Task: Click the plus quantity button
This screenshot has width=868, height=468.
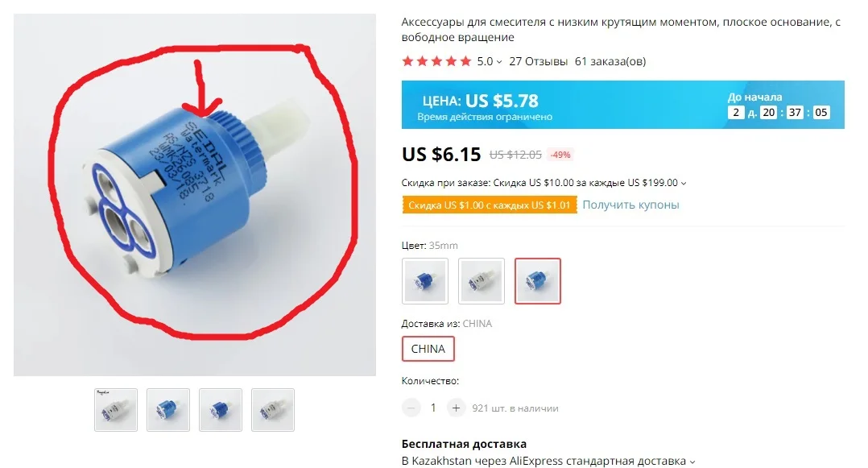Action: [x=456, y=408]
